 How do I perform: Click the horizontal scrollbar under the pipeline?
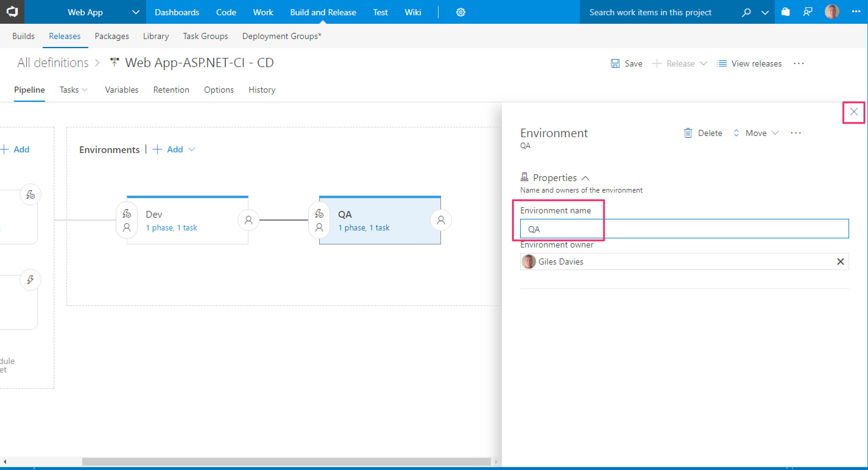click(x=286, y=461)
